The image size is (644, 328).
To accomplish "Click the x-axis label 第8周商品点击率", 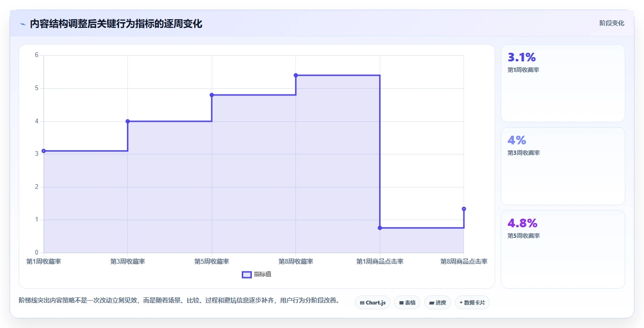I will pyautogui.click(x=464, y=261).
